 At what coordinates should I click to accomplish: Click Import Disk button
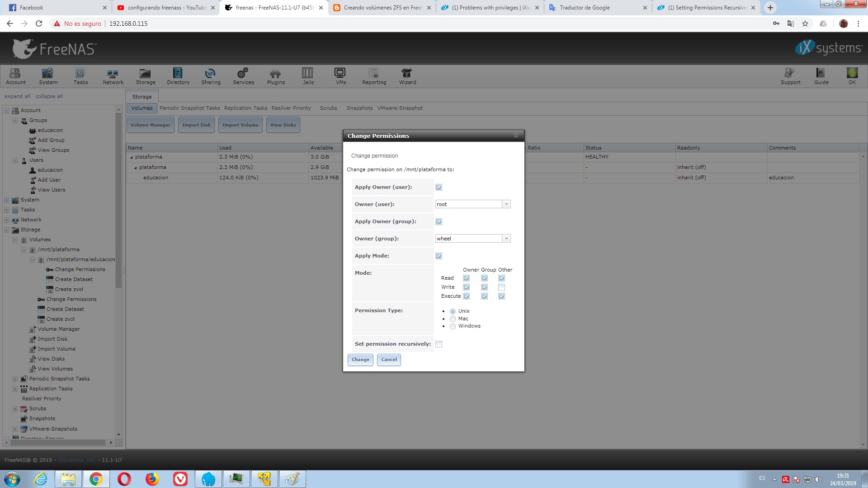click(196, 125)
